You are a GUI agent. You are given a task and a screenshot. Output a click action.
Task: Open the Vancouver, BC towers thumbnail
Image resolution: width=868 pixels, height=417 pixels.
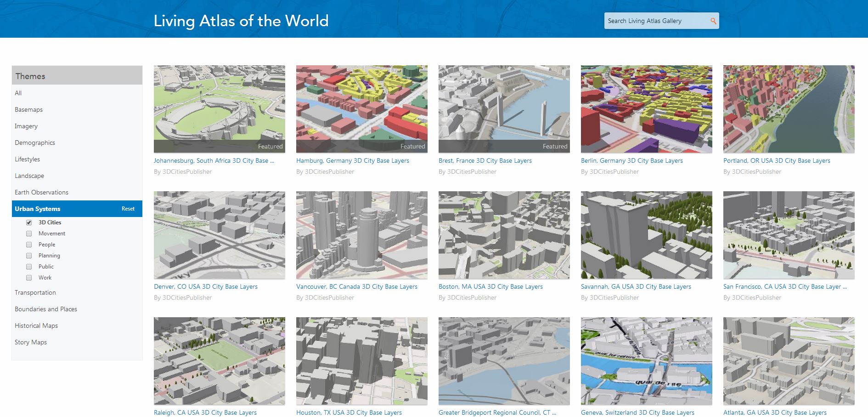(362, 235)
